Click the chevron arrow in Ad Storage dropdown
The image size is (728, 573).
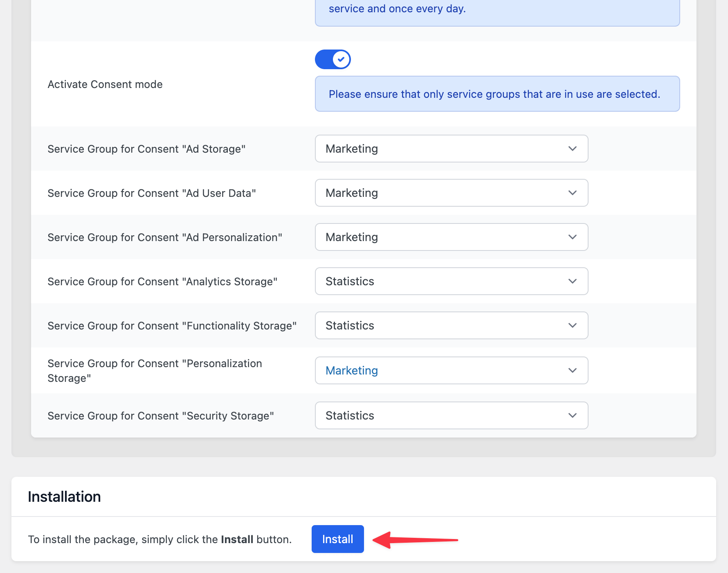pyautogui.click(x=573, y=149)
